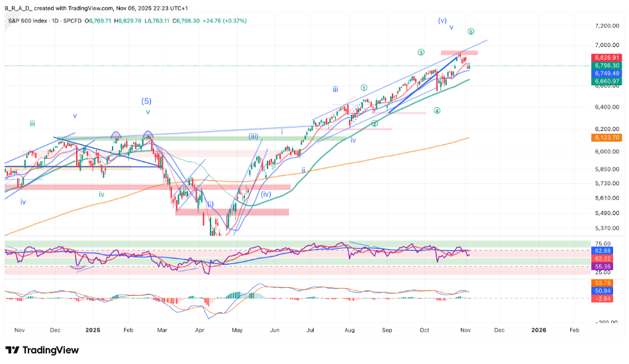Click the blue (v) label at top

pyautogui.click(x=442, y=21)
